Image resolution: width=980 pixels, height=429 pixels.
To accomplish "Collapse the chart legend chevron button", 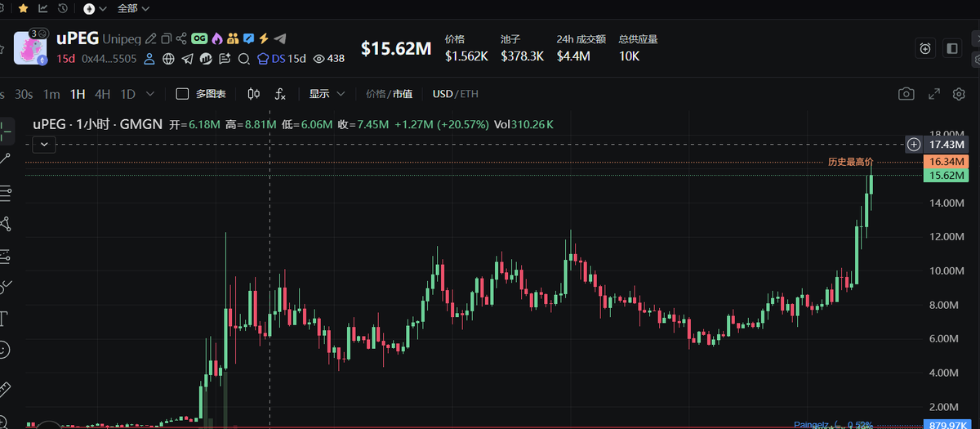I will point(44,145).
